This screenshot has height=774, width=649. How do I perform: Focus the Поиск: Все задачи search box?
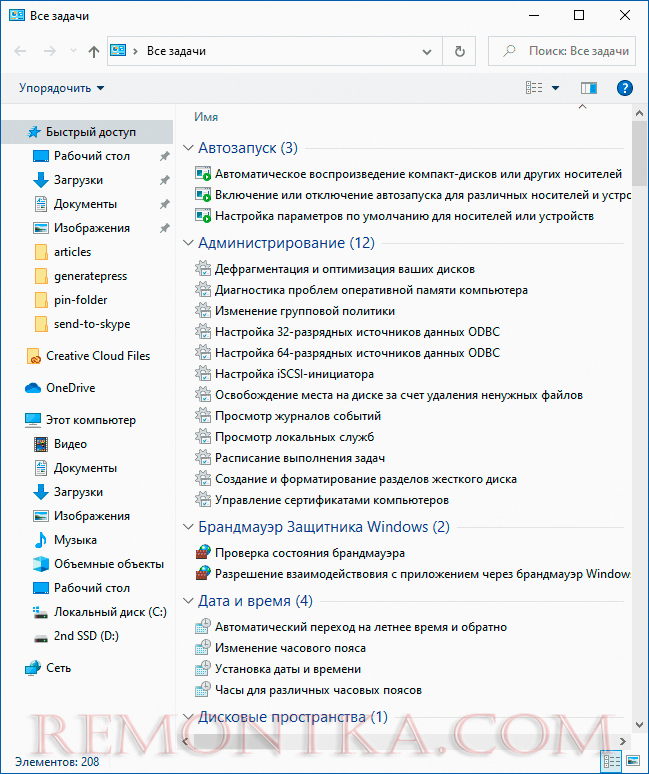point(562,51)
